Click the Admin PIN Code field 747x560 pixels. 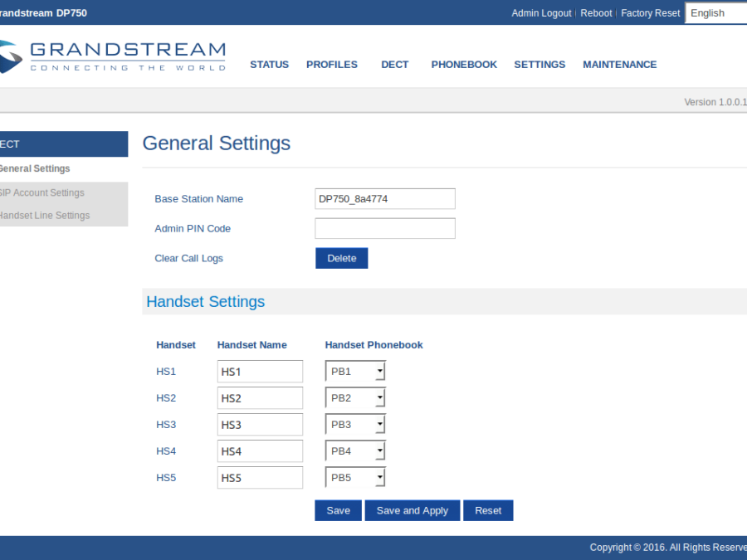click(385, 229)
